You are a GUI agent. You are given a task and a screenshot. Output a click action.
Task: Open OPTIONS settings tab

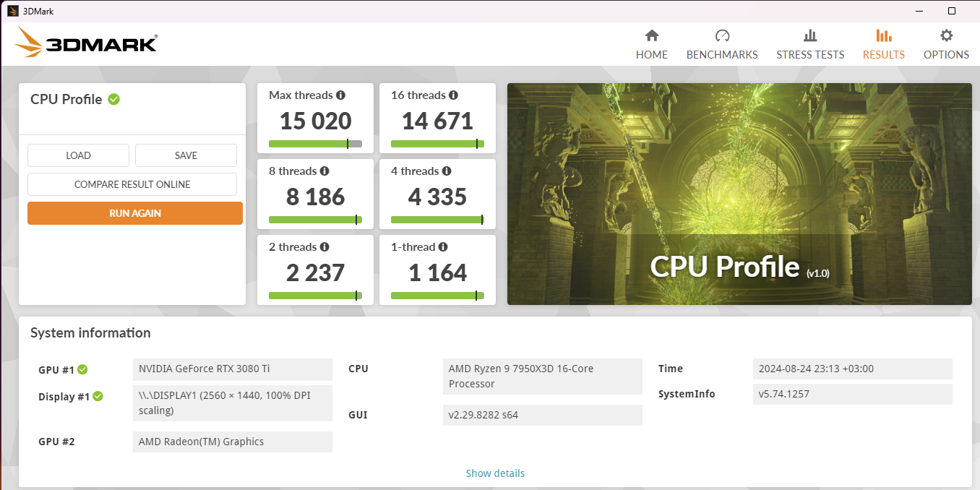[x=946, y=45]
